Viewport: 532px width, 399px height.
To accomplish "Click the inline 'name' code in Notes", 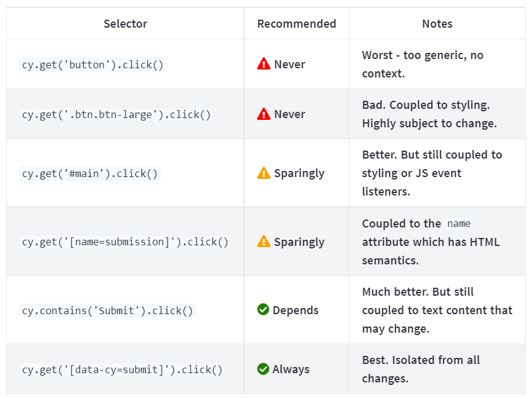I will [460, 224].
